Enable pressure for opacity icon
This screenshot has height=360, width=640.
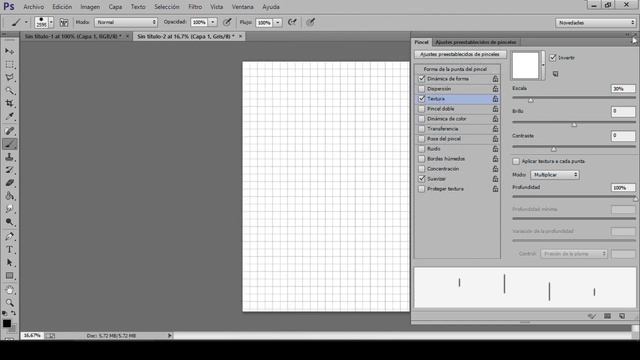(x=227, y=22)
